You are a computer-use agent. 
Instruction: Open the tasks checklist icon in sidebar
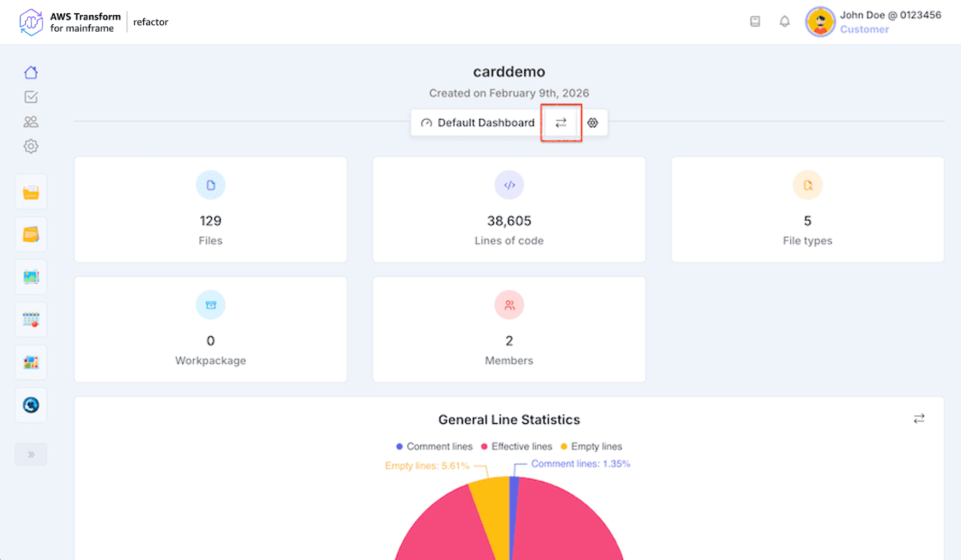[x=31, y=97]
